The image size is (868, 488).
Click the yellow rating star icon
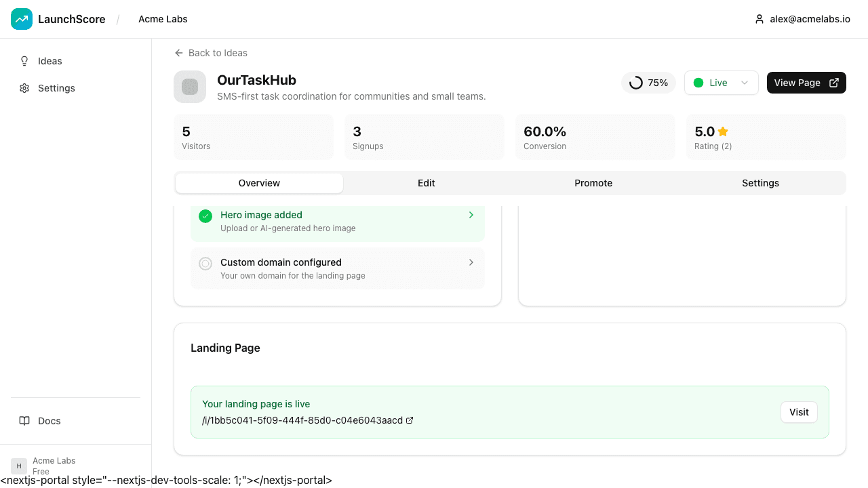pyautogui.click(x=723, y=131)
